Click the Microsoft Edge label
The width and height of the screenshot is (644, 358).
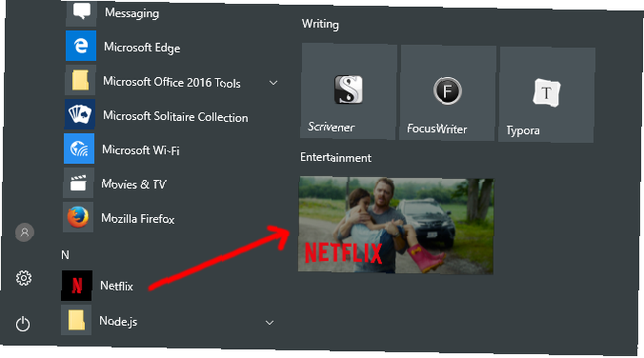click(142, 48)
